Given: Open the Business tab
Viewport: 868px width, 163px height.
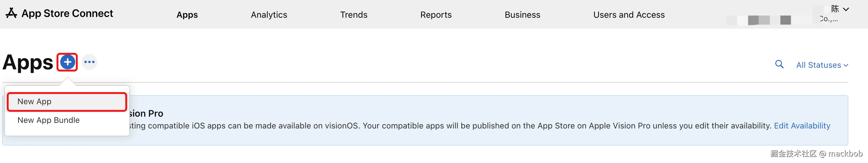Looking at the screenshot, I should click(522, 15).
